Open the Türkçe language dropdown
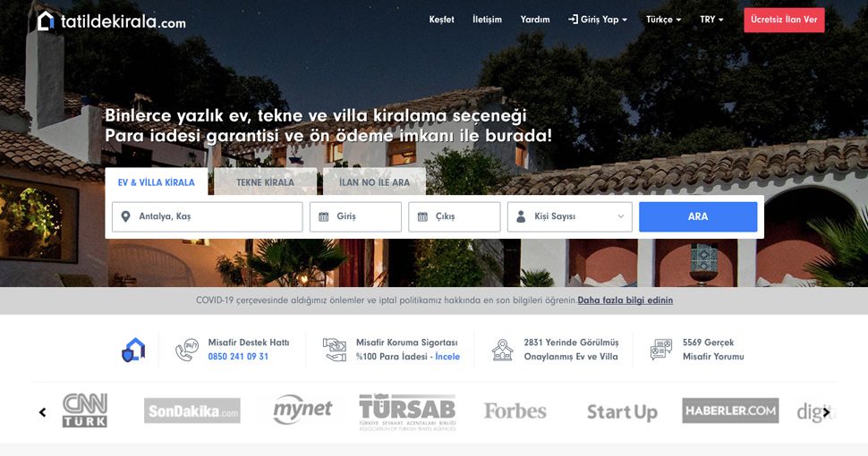This screenshot has width=868, height=456. click(663, 20)
